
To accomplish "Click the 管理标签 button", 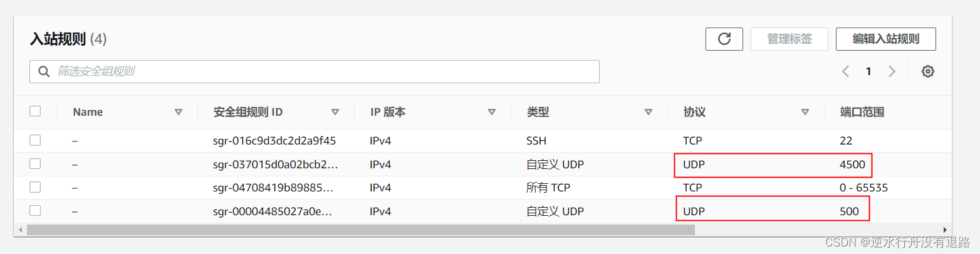I will [790, 39].
